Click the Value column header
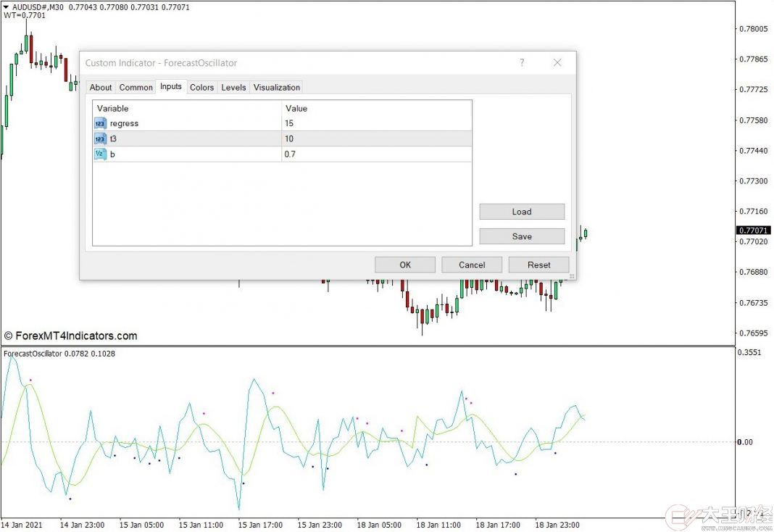This screenshot has width=774, height=532. 377,109
